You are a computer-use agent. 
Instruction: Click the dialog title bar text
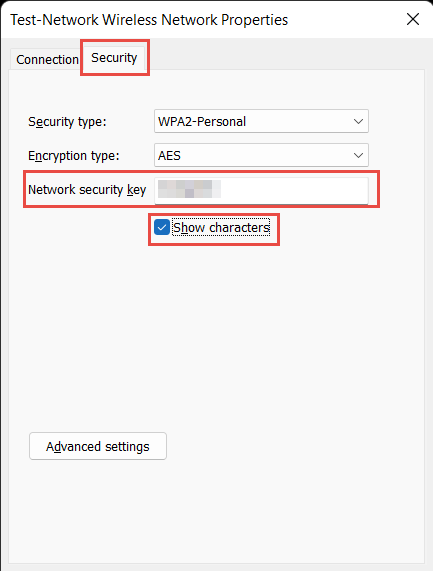tap(149, 20)
